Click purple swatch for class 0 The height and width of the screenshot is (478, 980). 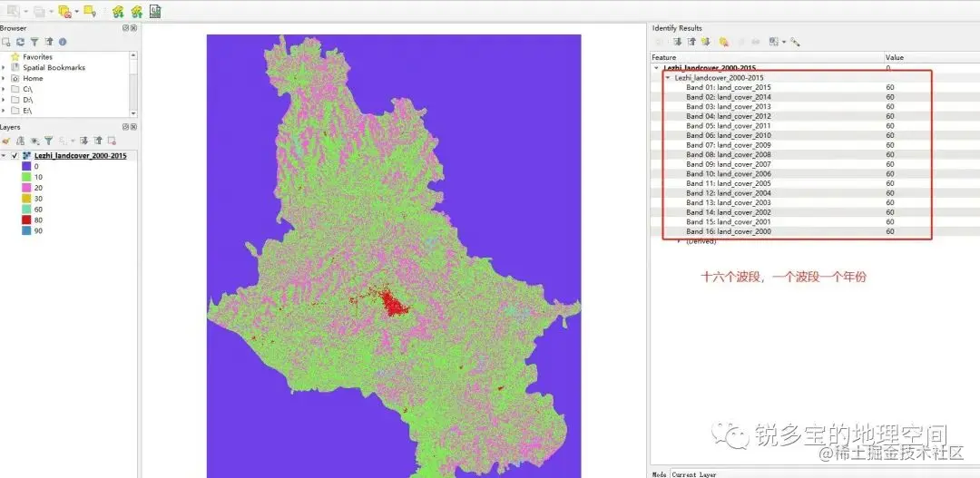pos(26,166)
